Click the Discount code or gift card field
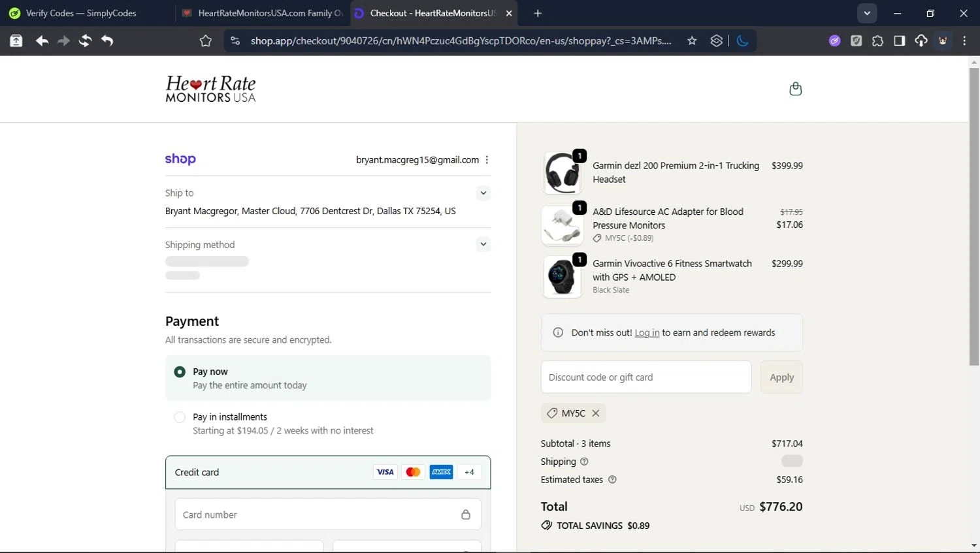This screenshot has width=980, height=553. pos(646,377)
